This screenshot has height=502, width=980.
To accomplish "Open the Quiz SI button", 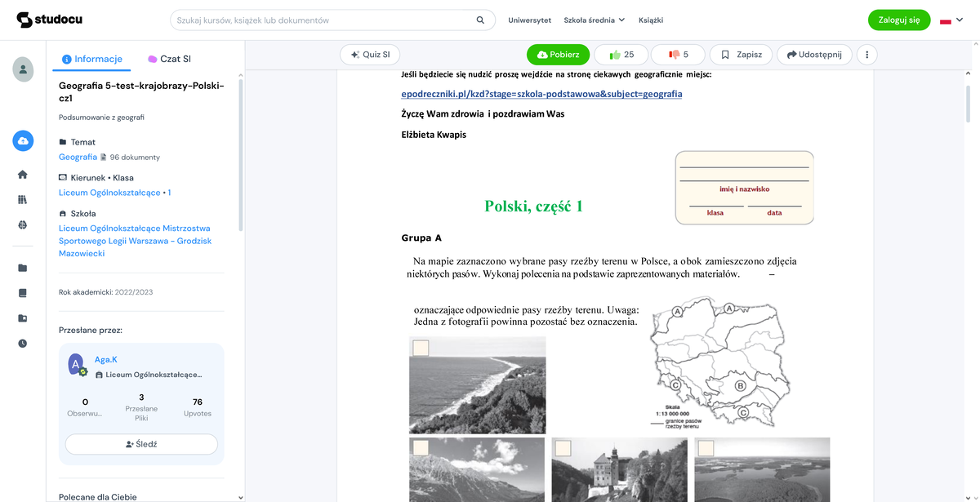I will tap(370, 55).
